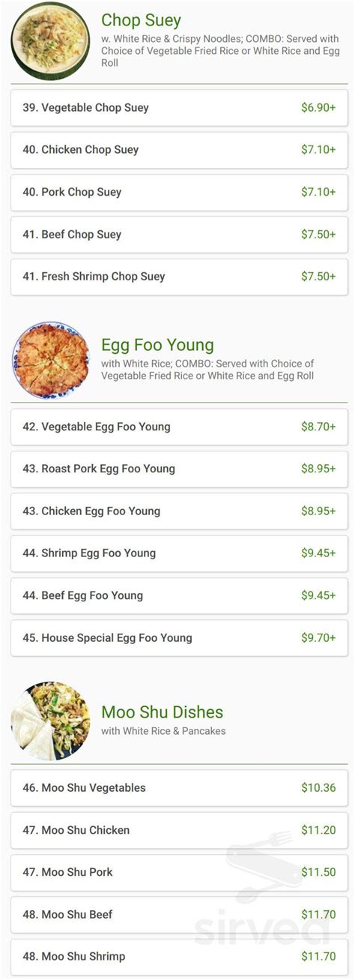The width and height of the screenshot is (355, 980).
Task: Pick Beef Egg Foo Young
Action: (179, 595)
